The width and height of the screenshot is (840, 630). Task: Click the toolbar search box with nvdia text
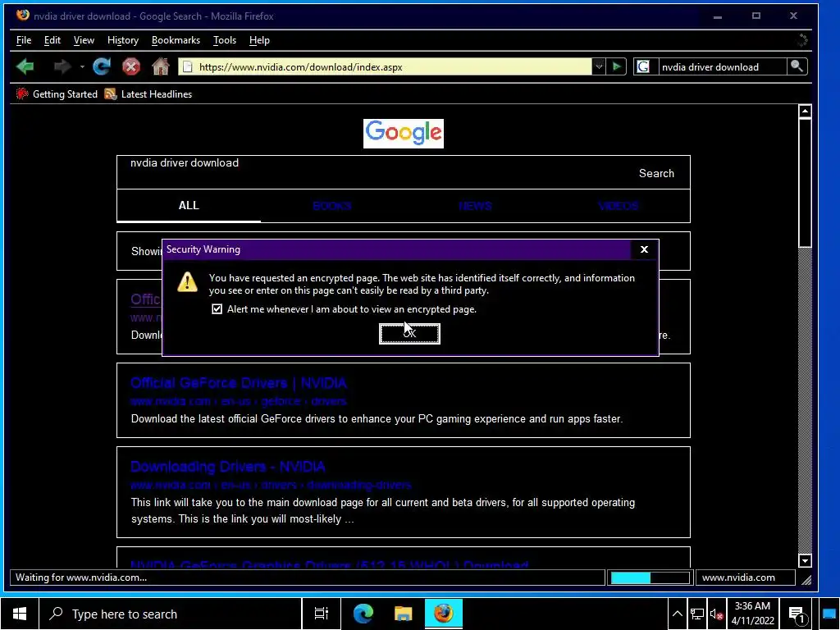coord(722,67)
